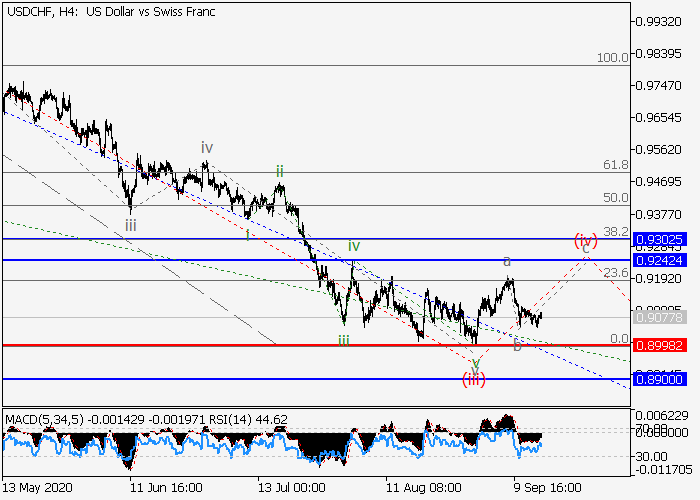Screen dimensions: 700x500
Task: Select the brown wave a label
Action: point(507,261)
